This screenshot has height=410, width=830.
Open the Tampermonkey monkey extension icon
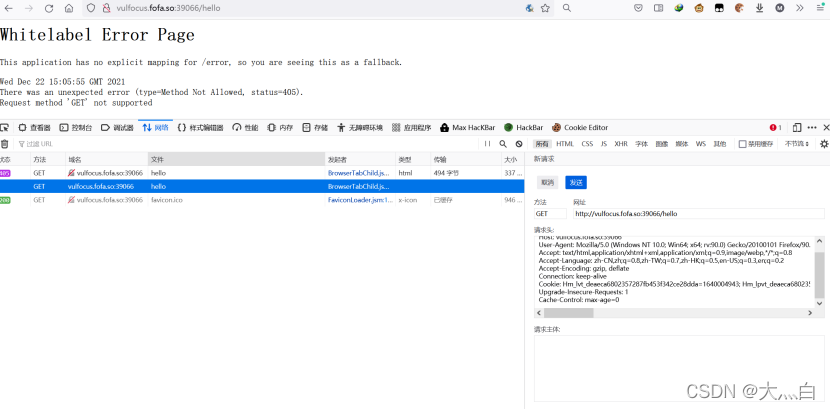699,8
